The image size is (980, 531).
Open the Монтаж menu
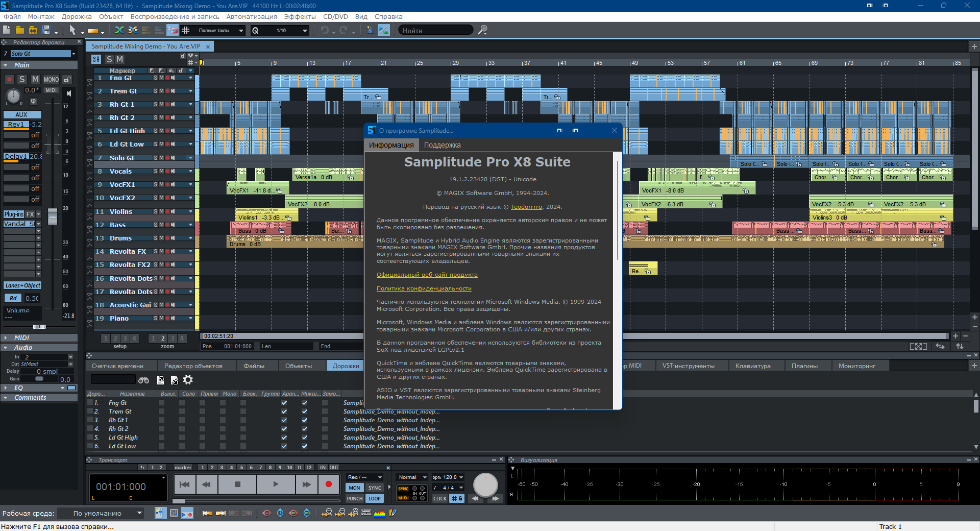pyautogui.click(x=41, y=17)
